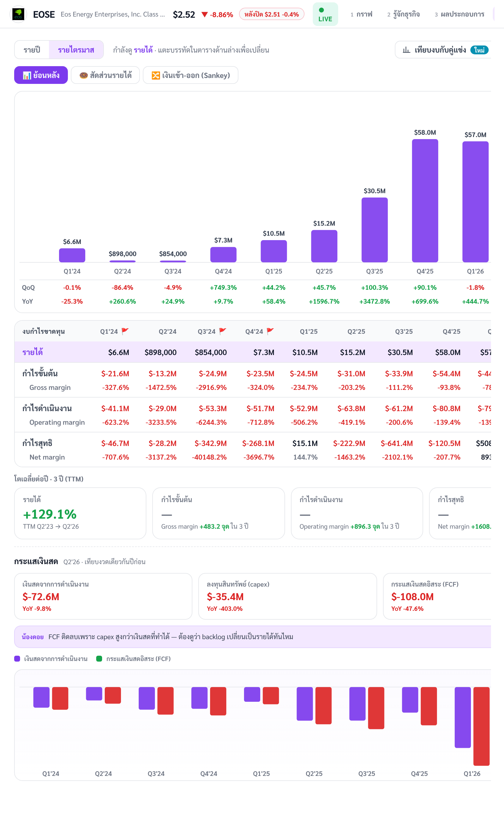The height and width of the screenshot is (814, 504).
Task: Click the -40148.2% net margin cell
Action: point(209,457)
